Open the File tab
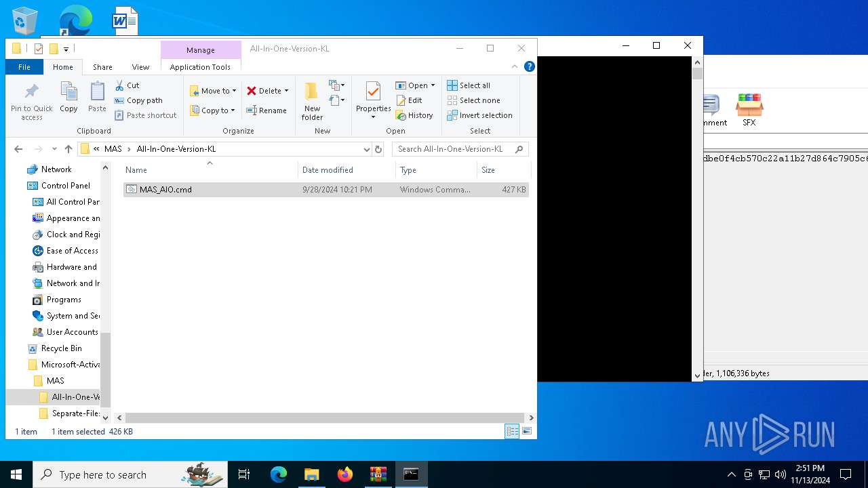This screenshot has width=868, height=488. click(24, 67)
